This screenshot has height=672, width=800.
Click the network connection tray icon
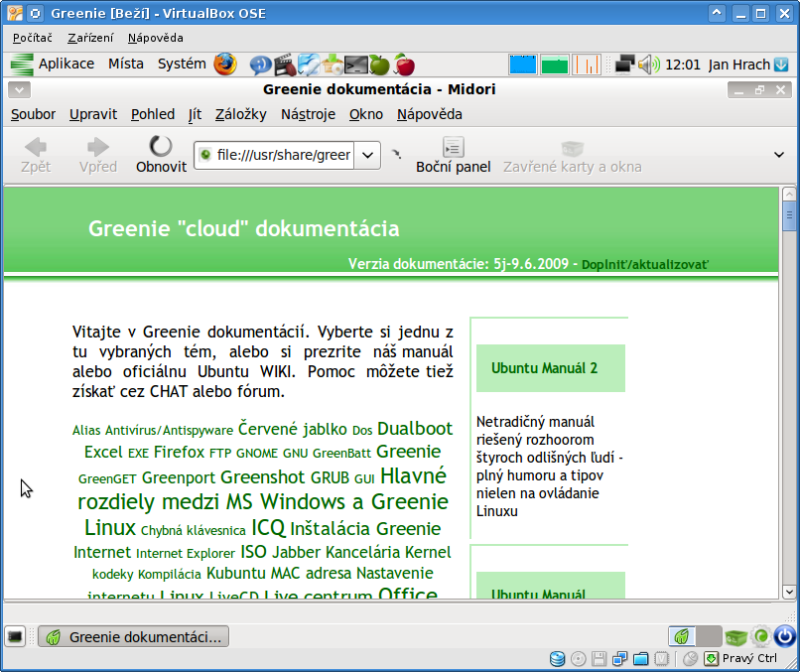[x=624, y=65]
